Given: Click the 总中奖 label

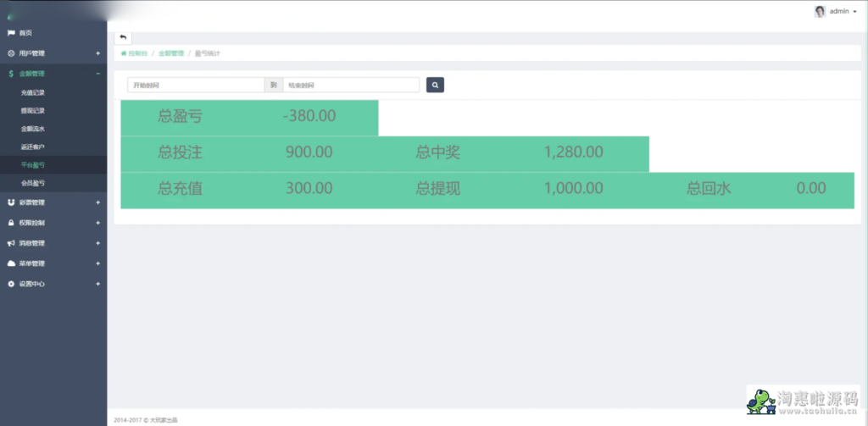Looking at the screenshot, I should pos(438,152).
